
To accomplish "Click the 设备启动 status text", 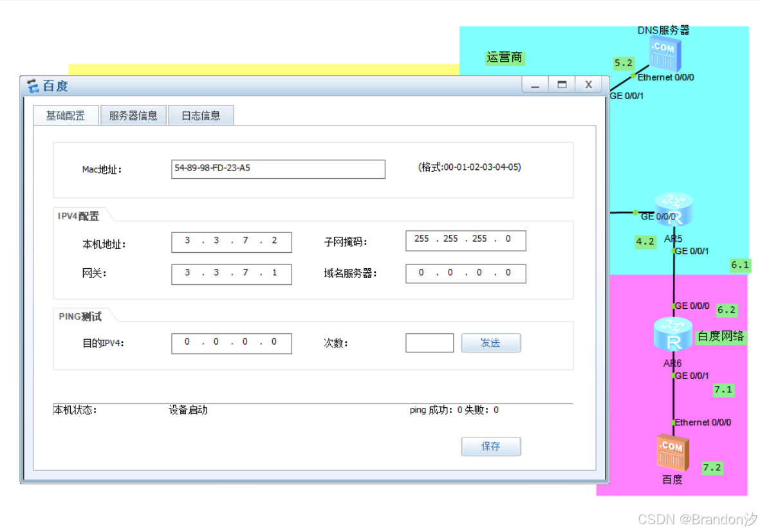I will [188, 410].
